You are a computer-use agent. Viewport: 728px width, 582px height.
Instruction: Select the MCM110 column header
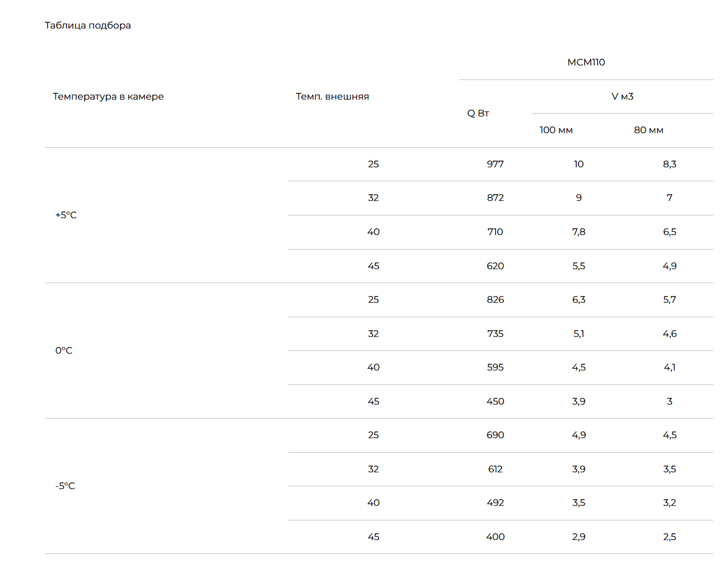586,62
